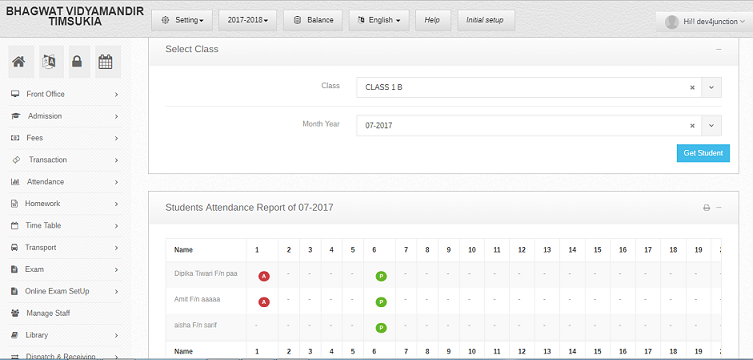Click the user avatar icon
The width and height of the screenshot is (753, 360).
click(x=671, y=22)
